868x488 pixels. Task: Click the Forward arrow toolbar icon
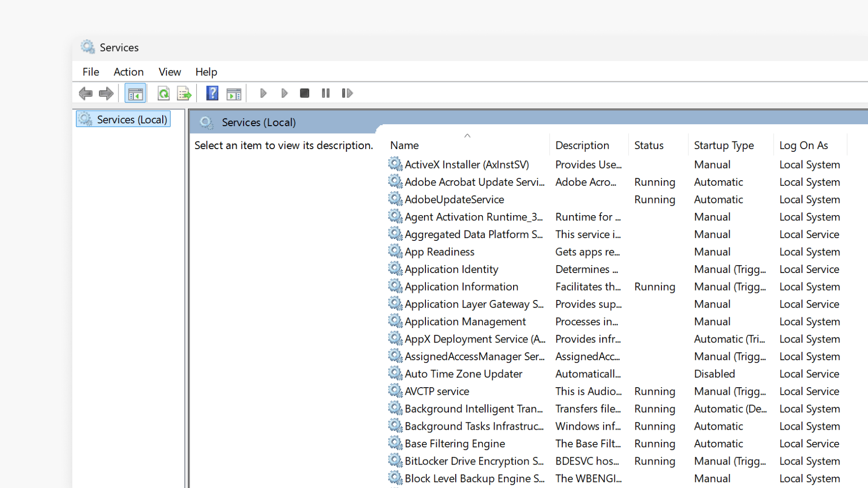[x=106, y=94]
